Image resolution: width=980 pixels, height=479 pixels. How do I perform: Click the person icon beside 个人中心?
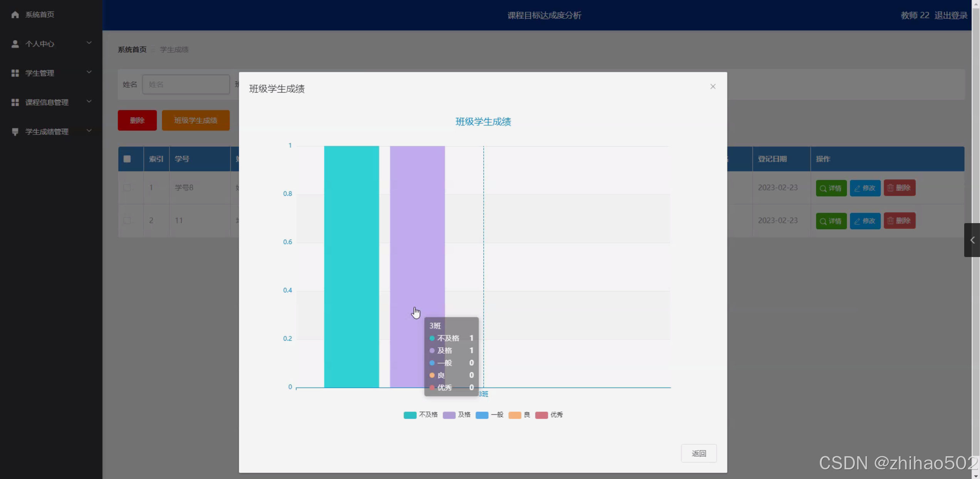[x=15, y=44]
